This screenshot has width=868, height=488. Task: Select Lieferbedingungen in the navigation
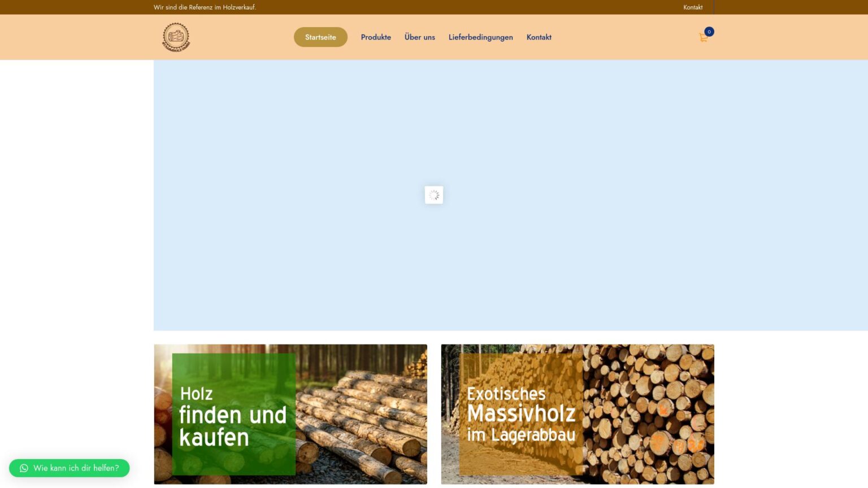(480, 37)
